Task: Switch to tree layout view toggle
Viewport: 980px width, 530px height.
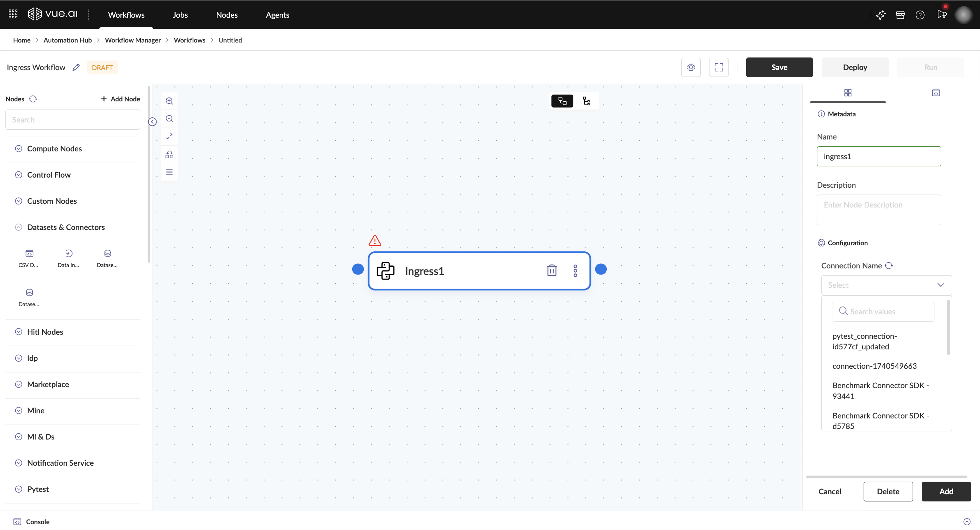Action: (x=586, y=101)
